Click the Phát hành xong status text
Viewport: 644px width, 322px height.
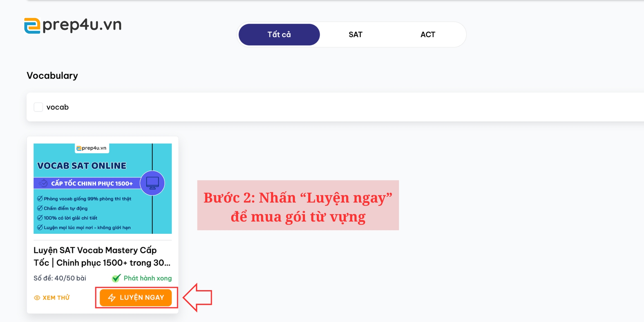point(148,278)
